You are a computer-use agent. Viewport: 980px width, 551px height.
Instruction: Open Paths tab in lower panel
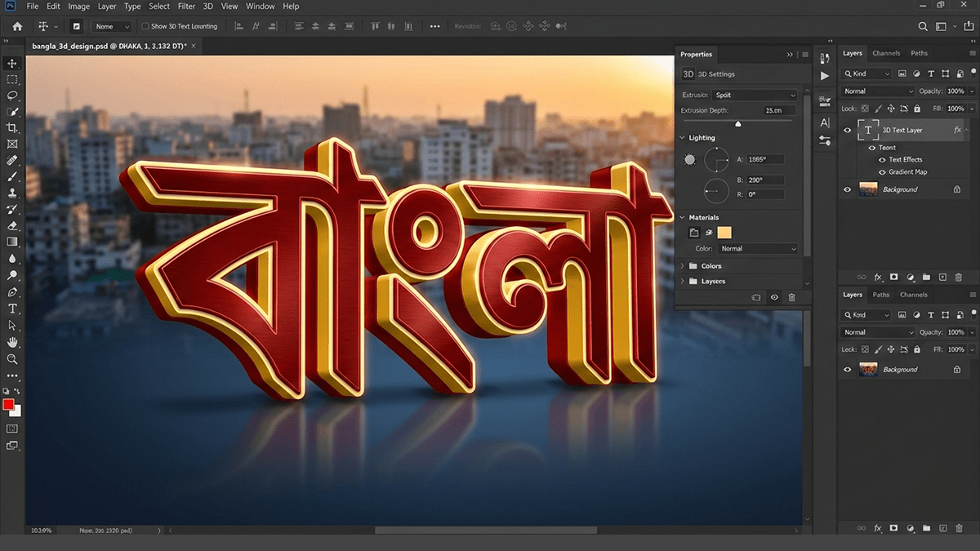point(881,295)
